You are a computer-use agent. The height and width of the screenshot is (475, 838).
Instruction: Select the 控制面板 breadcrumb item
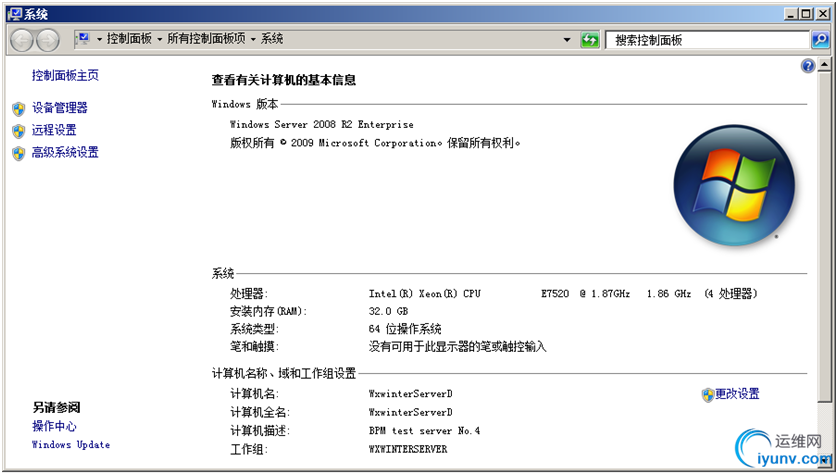(x=129, y=38)
